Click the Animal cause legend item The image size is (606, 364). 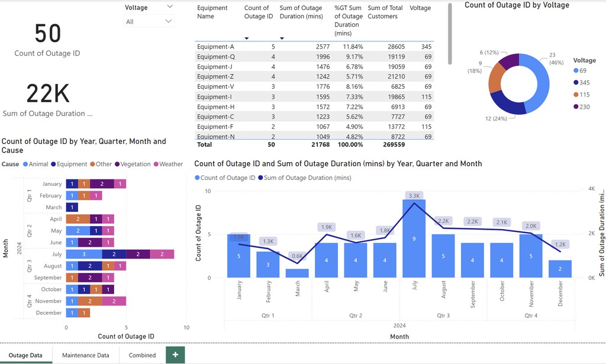36,164
